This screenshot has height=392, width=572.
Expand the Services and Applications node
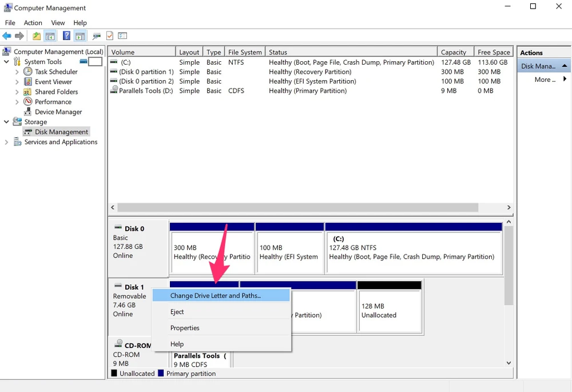point(6,142)
